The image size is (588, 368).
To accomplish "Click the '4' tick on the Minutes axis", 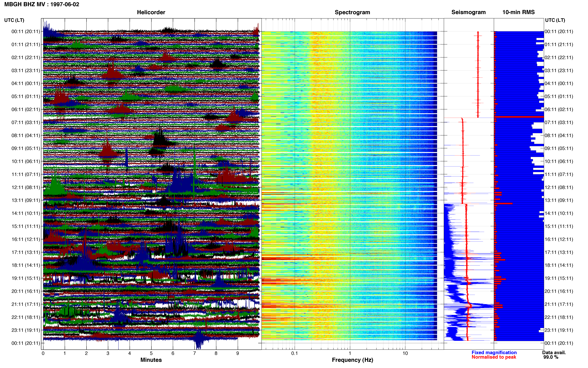I will [x=130, y=353].
